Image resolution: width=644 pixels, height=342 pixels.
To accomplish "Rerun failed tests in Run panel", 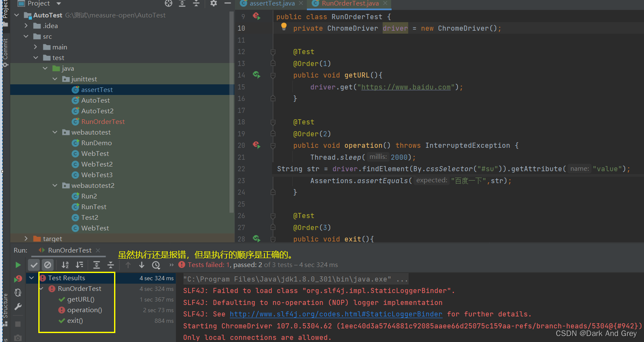I will tap(18, 279).
